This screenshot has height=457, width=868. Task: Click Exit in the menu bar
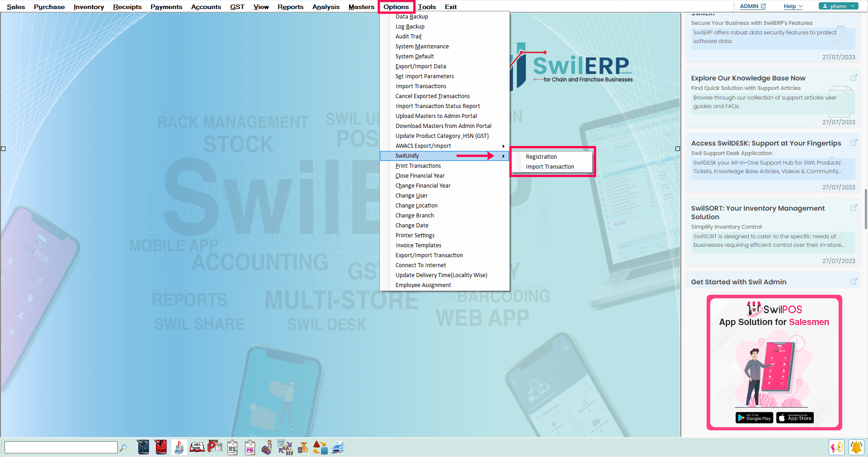pyautogui.click(x=451, y=7)
